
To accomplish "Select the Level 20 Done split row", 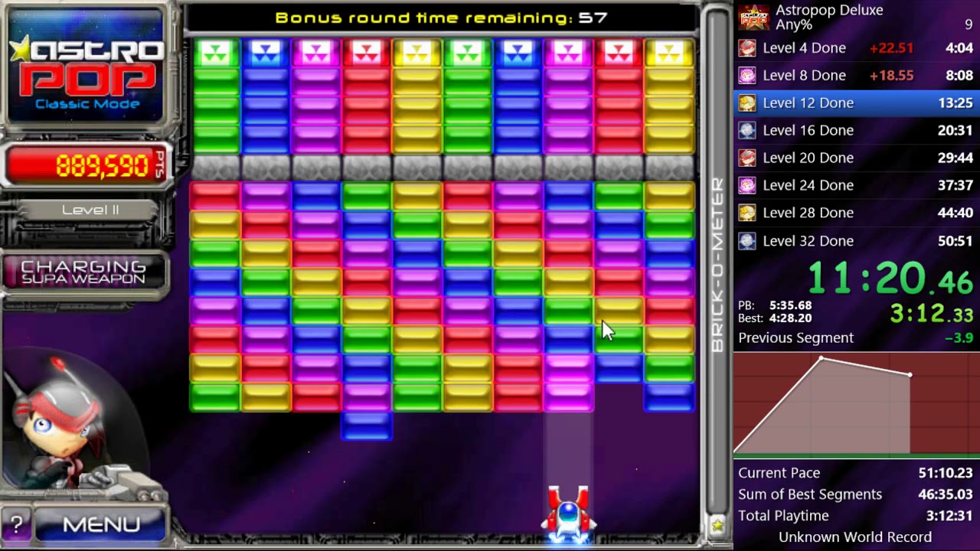I will 857,158.
